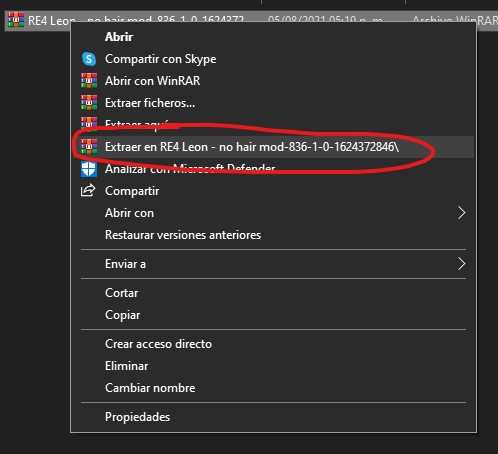Expand the Abrir con submenu arrow
498x454 pixels.
coord(461,213)
